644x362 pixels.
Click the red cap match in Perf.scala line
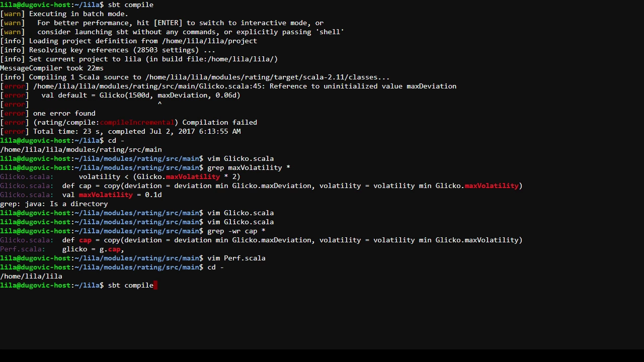coord(114,249)
